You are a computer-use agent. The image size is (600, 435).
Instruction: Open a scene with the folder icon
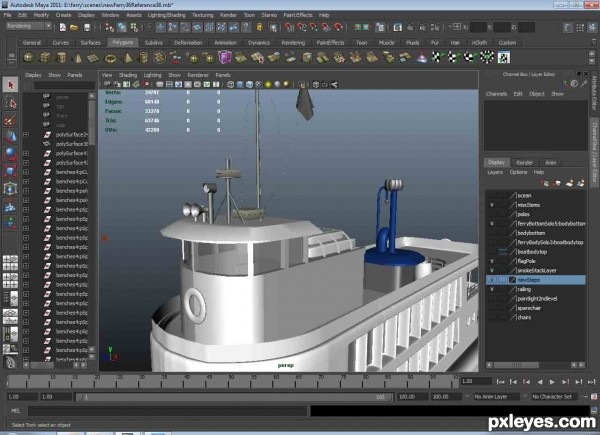[x=74, y=27]
